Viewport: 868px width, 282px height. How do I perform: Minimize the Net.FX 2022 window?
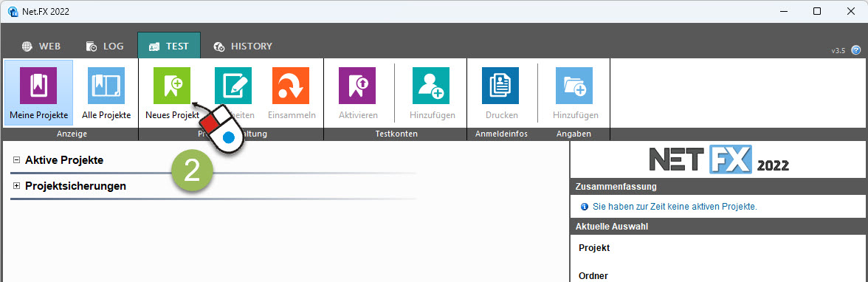(782, 11)
